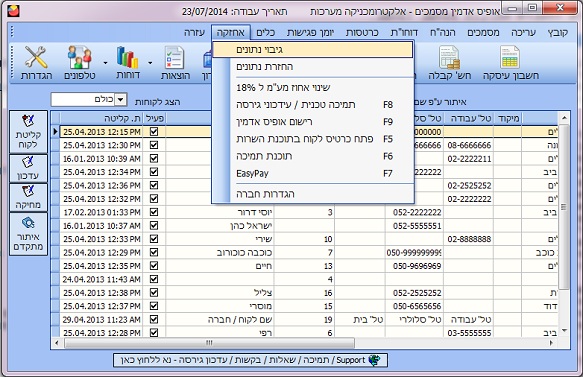Viewport: 583px width, 377px height.
Task: Choose פתח כרטיס לקוח בתוכנת השרות F5
Action: 313,139
